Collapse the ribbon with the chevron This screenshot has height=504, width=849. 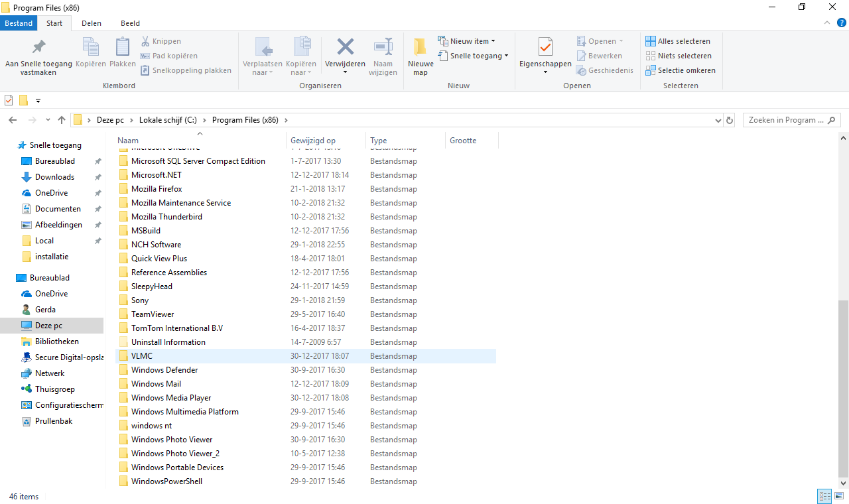827,23
